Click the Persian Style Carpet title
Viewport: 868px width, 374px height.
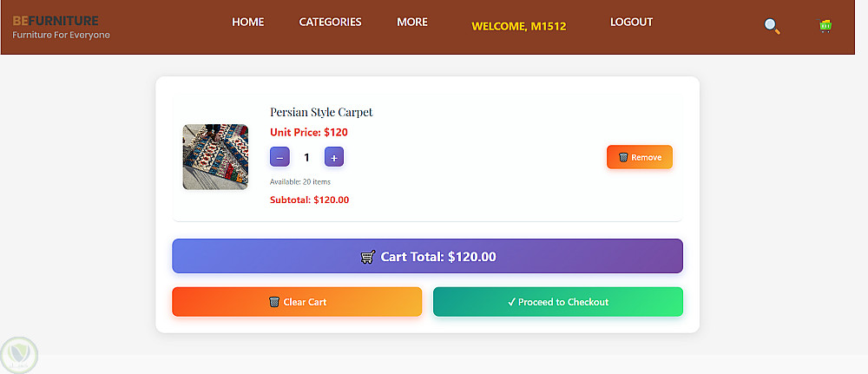coord(321,112)
